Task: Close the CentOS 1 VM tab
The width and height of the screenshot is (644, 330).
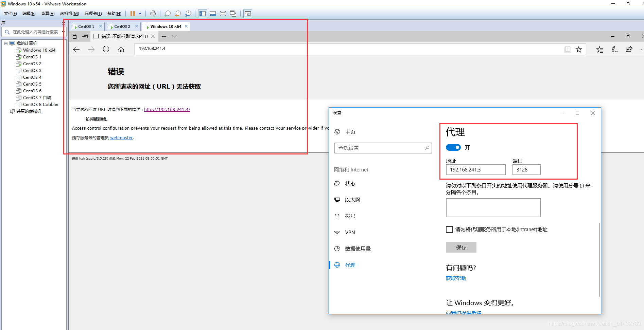Action: pyautogui.click(x=101, y=26)
